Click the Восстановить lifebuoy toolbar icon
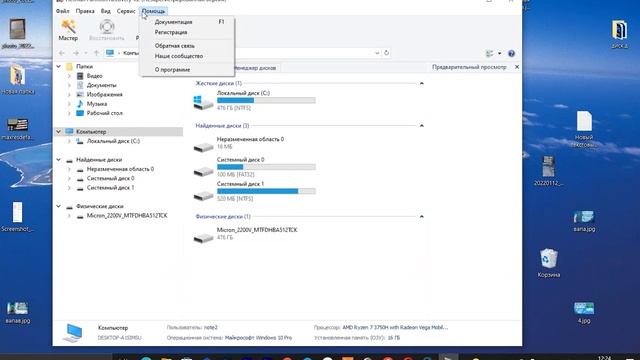Viewport: 640px width, 360px height. click(x=107, y=27)
